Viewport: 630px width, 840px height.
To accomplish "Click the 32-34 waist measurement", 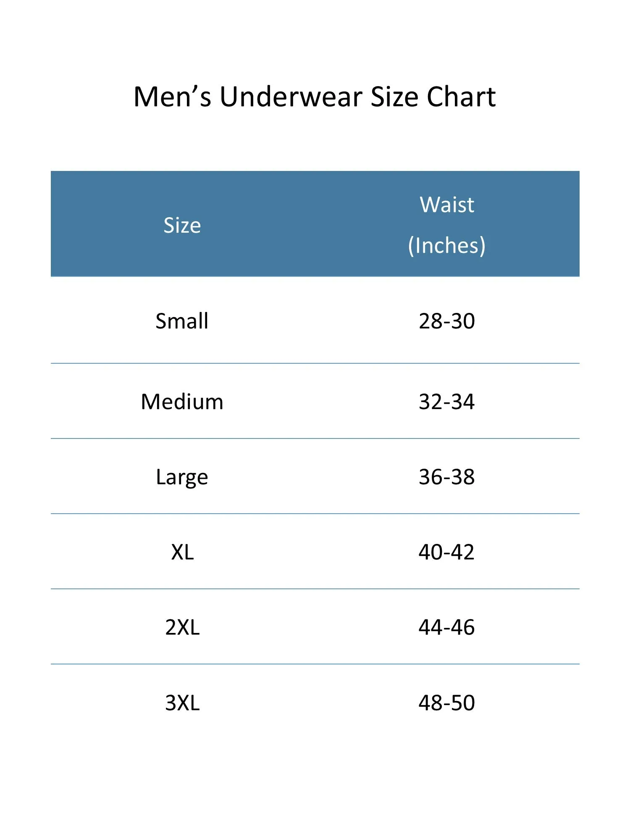I will click(x=447, y=402).
